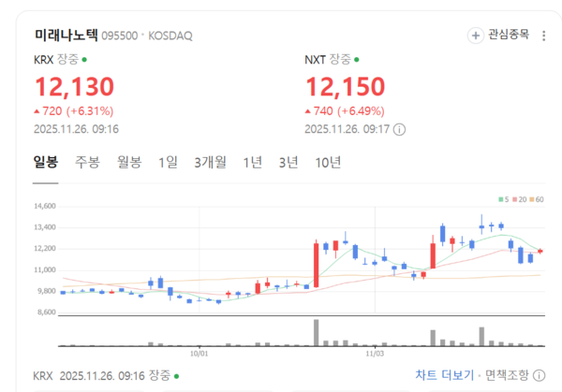Click the info icon next to 면책조항

point(540,375)
